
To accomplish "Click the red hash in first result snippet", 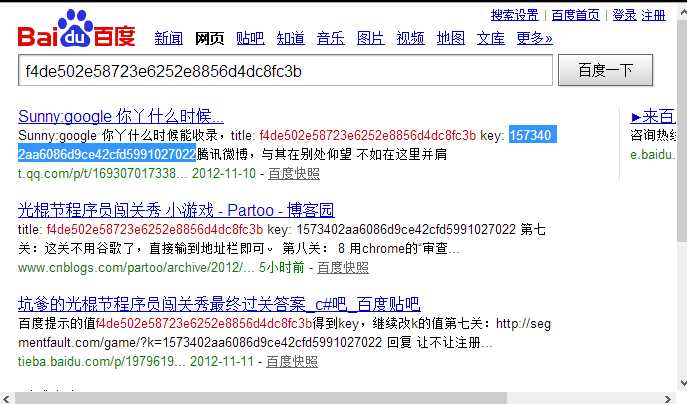I will [368, 135].
